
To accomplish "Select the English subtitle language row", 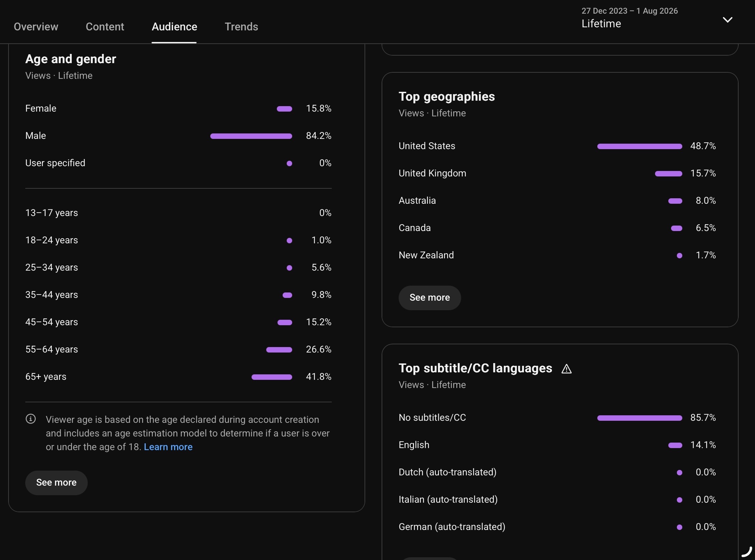I will (x=557, y=445).
